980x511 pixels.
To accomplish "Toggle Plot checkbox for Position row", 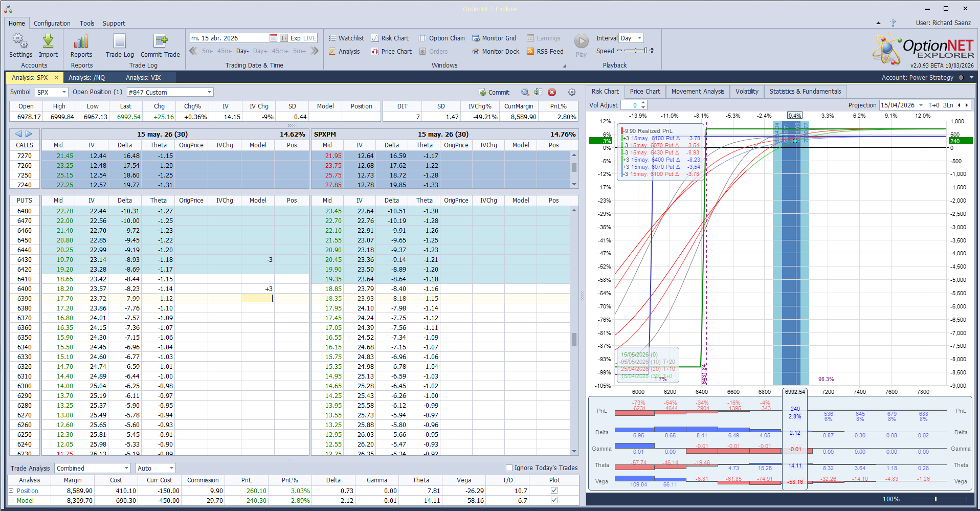I will click(x=554, y=491).
